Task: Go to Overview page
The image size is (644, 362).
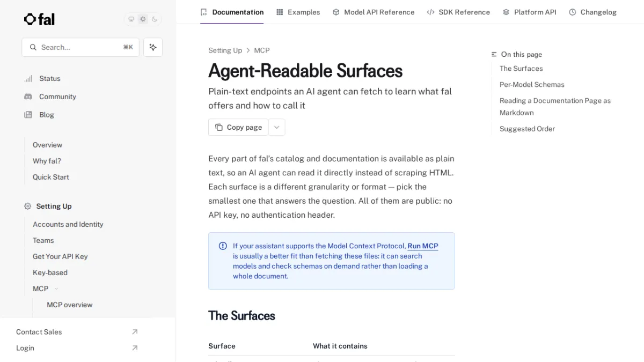Action: (47, 145)
